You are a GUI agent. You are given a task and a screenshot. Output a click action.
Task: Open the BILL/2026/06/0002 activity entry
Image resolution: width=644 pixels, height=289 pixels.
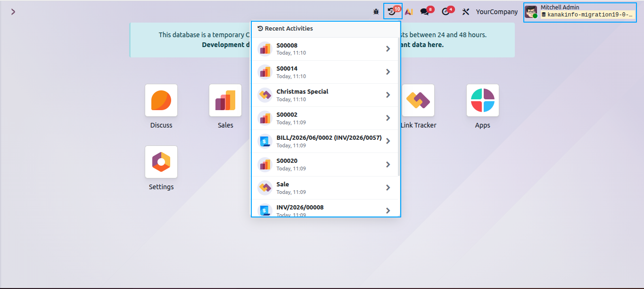[325, 141]
